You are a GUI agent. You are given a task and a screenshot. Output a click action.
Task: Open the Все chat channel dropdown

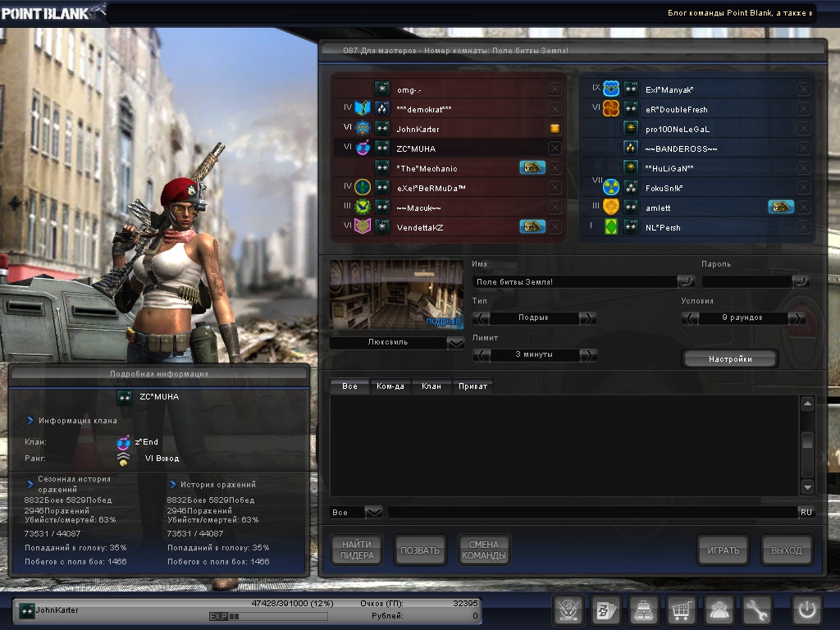coord(373,512)
